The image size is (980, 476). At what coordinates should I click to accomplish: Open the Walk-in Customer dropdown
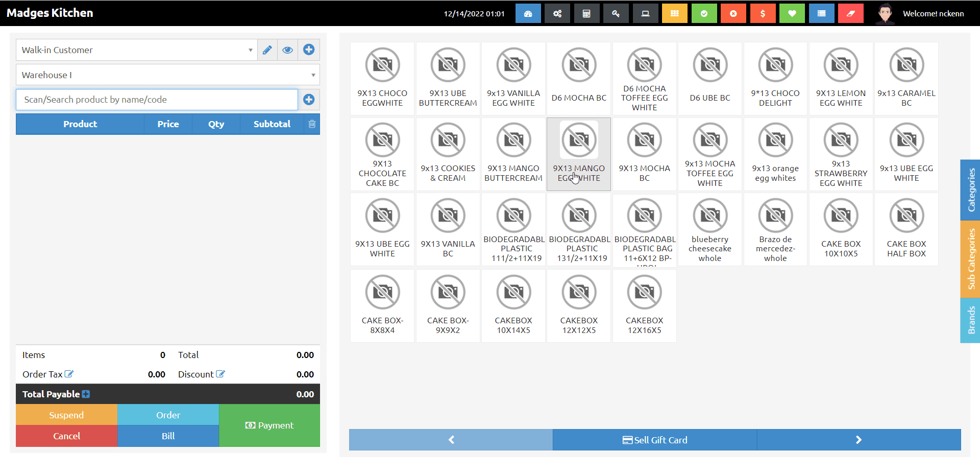(x=137, y=50)
